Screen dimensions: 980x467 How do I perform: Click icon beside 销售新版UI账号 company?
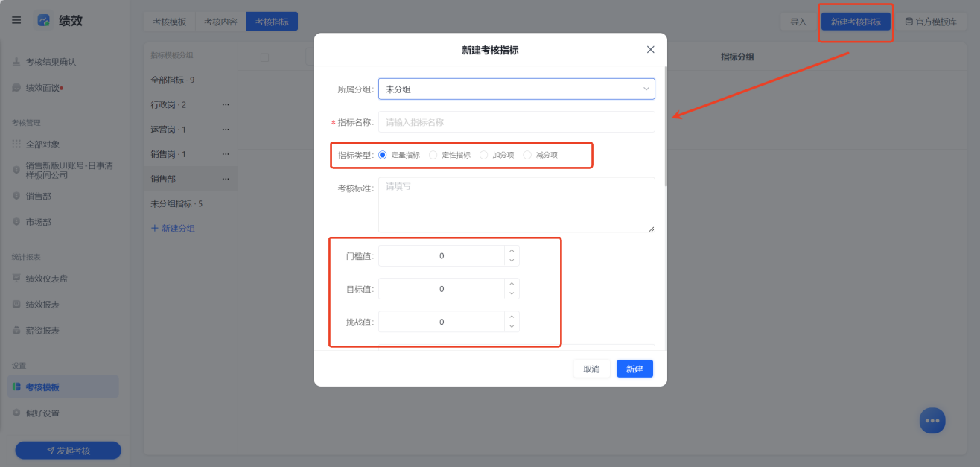(x=16, y=170)
